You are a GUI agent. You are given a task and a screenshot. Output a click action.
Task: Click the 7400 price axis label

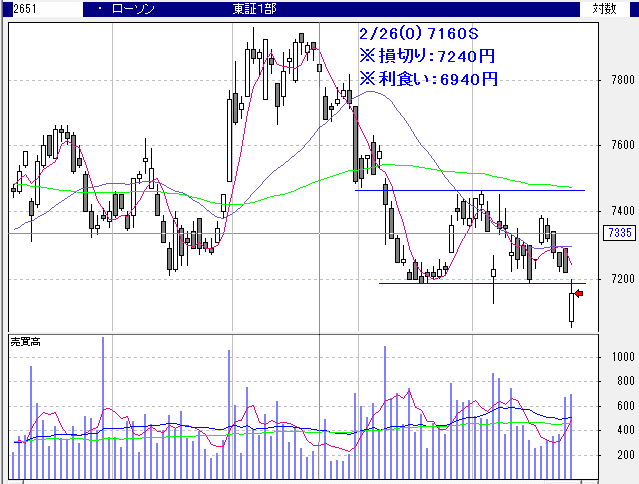click(620, 211)
